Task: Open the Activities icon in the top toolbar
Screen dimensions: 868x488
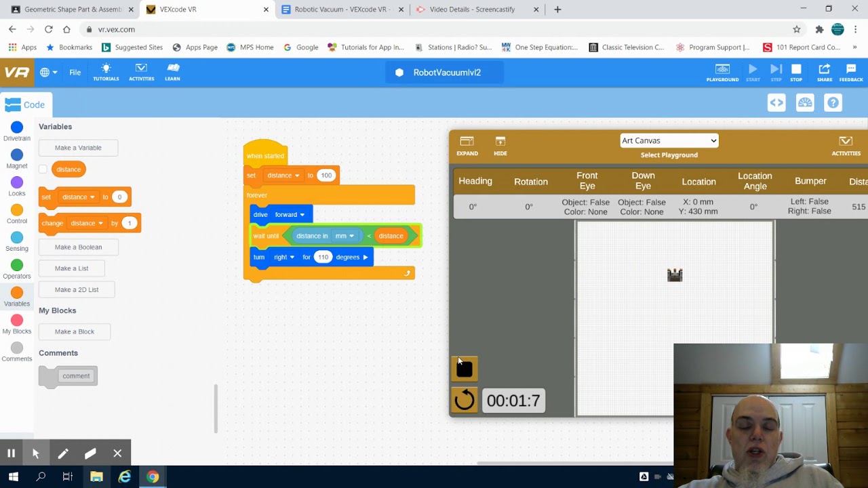Action: click(x=141, y=72)
